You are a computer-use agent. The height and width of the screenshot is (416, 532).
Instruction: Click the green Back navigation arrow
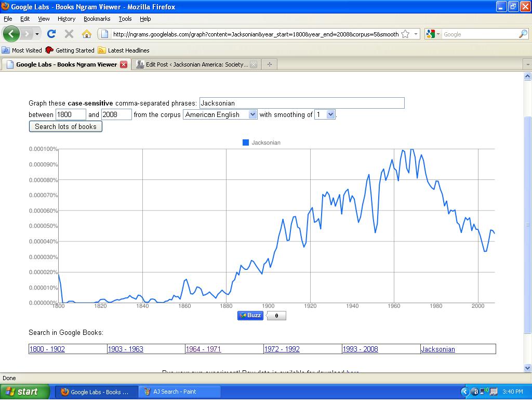tap(11, 34)
